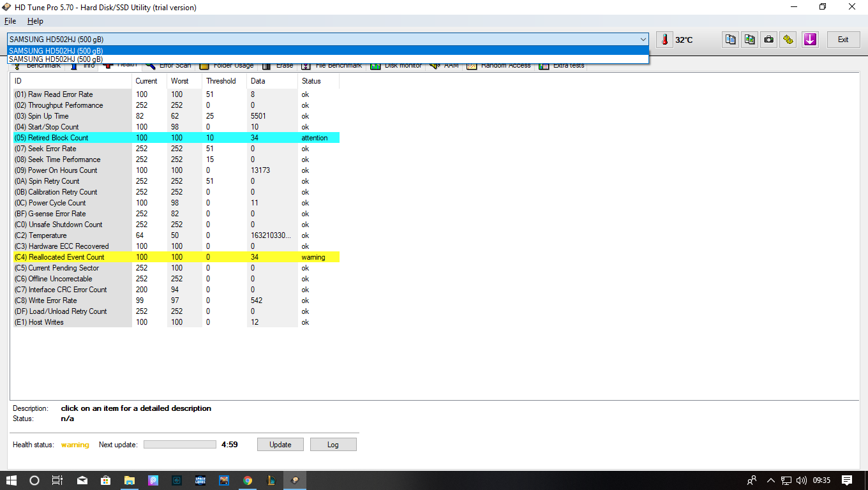This screenshot has width=868, height=490.
Task: Collapse the drive selection combo box arrow
Action: [643, 40]
